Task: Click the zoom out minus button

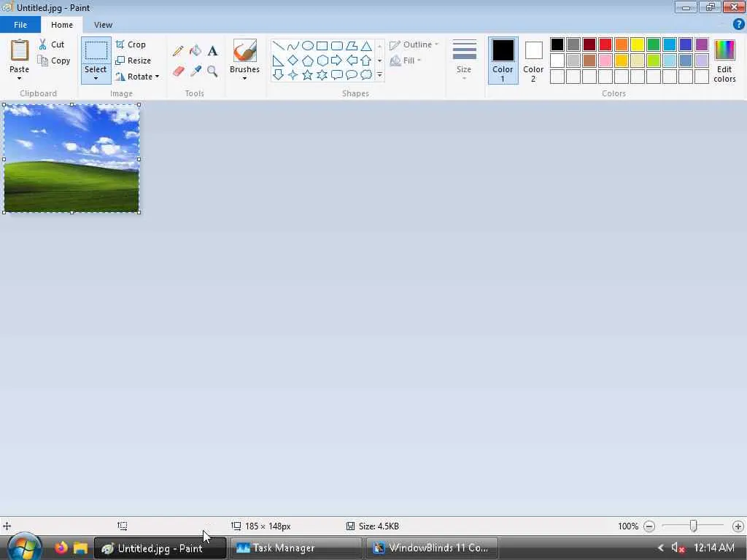Action: pyautogui.click(x=649, y=526)
